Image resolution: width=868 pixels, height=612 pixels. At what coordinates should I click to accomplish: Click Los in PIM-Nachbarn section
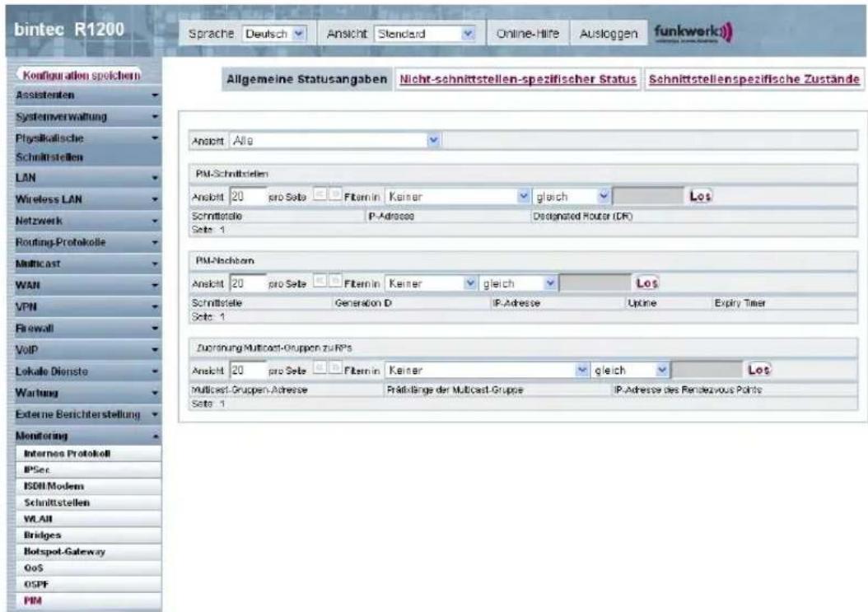point(647,283)
